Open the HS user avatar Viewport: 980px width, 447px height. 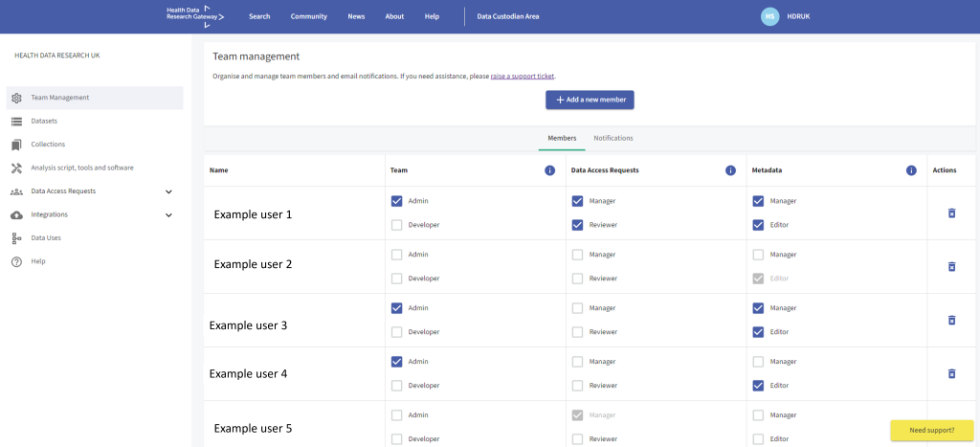pos(769,17)
